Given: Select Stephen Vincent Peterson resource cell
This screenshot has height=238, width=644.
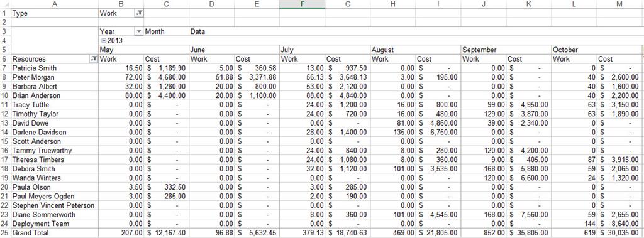Looking at the screenshot, I should [55, 205].
